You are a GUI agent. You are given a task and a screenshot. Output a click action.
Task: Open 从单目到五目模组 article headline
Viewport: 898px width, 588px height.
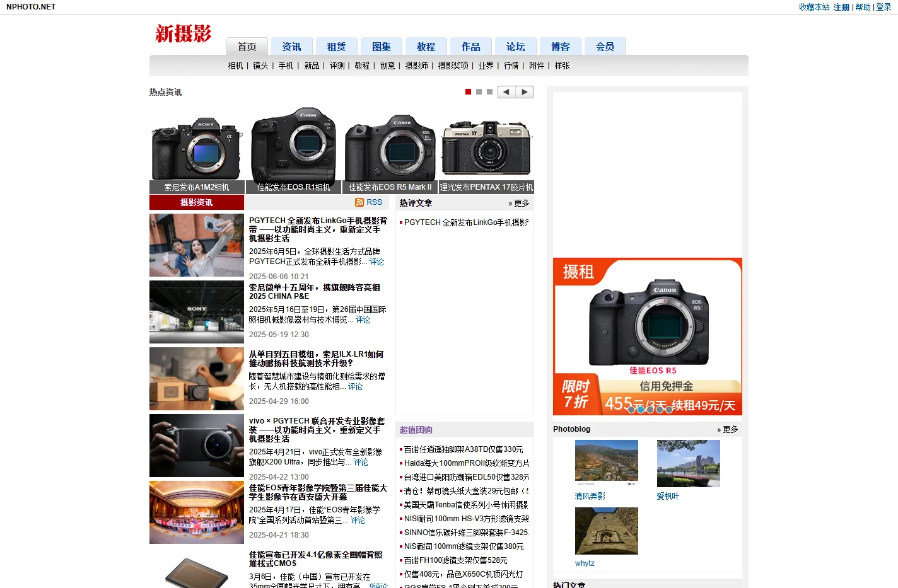pyautogui.click(x=316, y=359)
